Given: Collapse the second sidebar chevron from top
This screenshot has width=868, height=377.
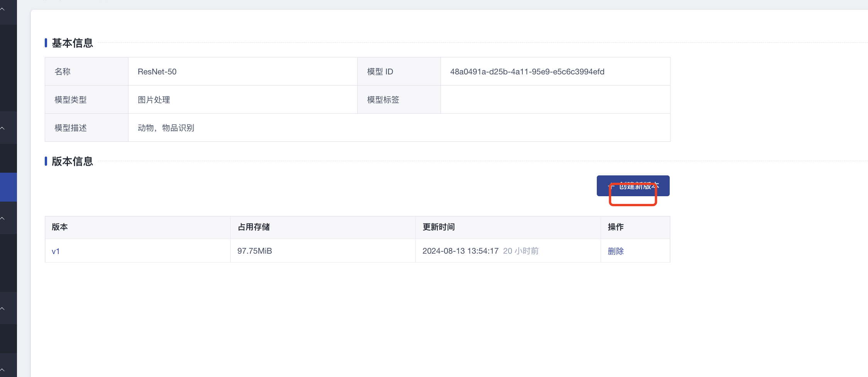Looking at the screenshot, I should point(3,128).
